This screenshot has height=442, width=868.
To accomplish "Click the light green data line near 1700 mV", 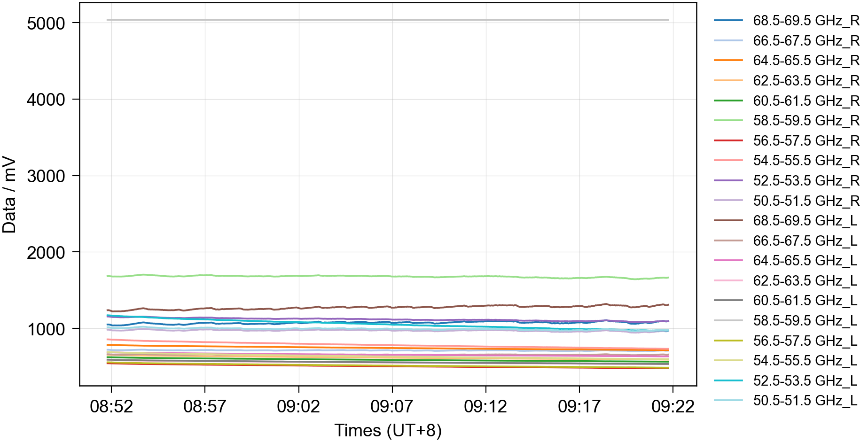I will (388, 276).
